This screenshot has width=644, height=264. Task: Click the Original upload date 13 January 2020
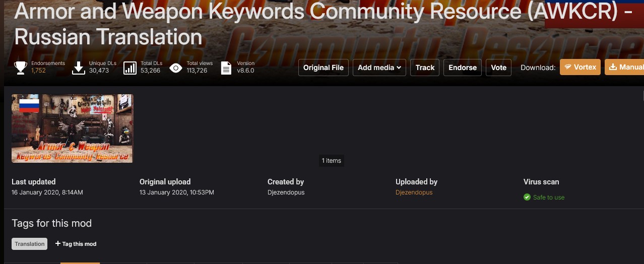[x=177, y=192]
